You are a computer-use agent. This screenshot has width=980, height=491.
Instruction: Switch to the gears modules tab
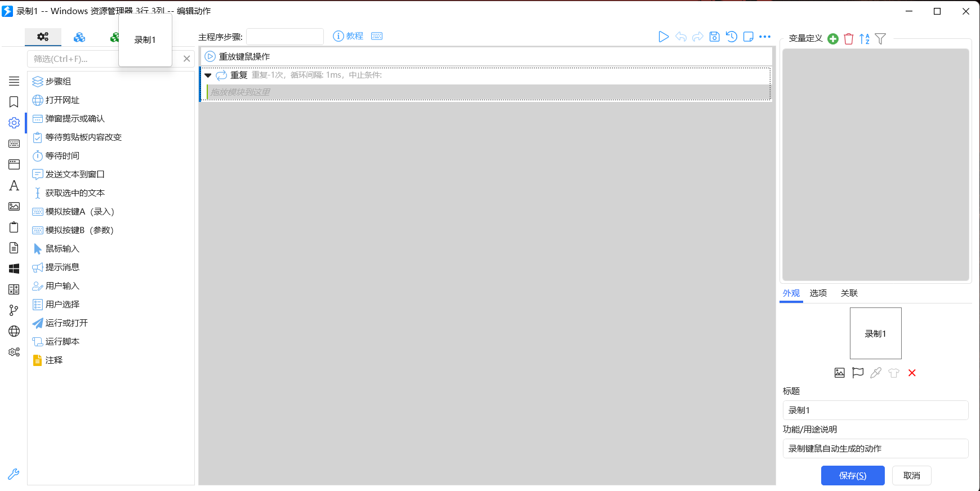(x=43, y=37)
